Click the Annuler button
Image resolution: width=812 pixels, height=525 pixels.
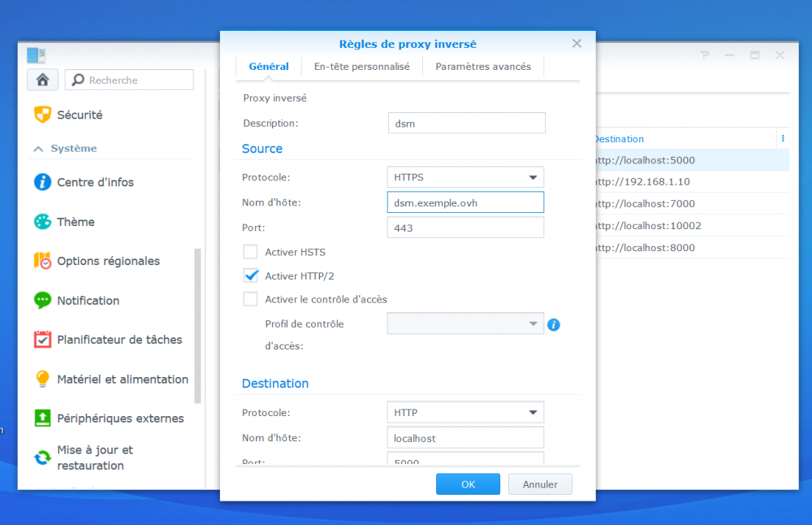(540, 484)
